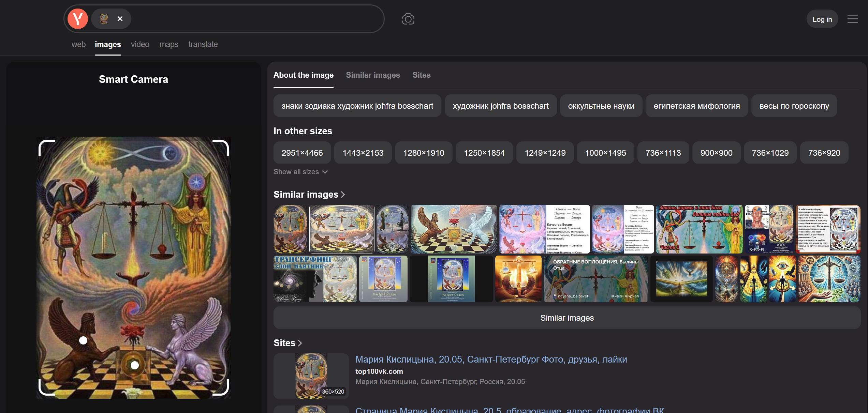868x413 pixels.
Task: Switch to the translate tab
Action: coord(203,44)
